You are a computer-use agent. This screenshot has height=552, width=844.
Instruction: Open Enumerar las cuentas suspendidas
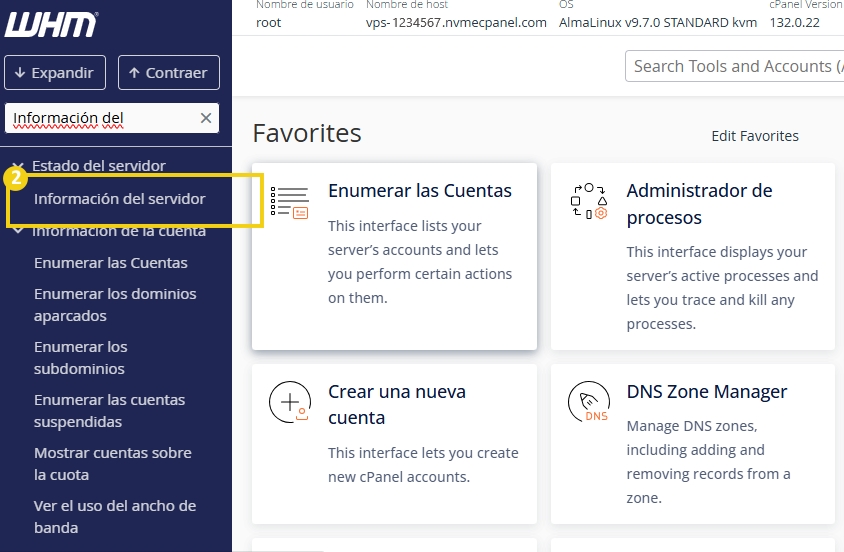pos(109,411)
